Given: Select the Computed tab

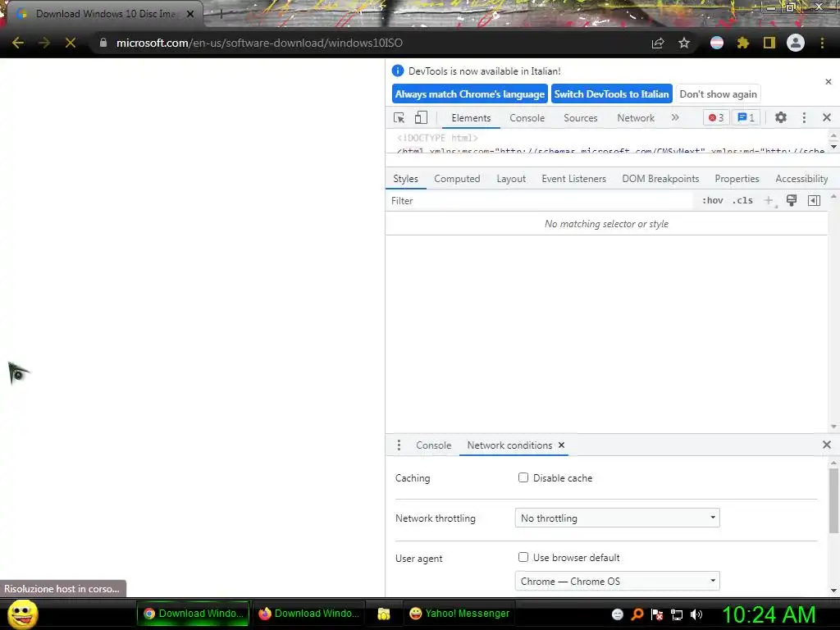Looking at the screenshot, I should [x=457, y=179].
